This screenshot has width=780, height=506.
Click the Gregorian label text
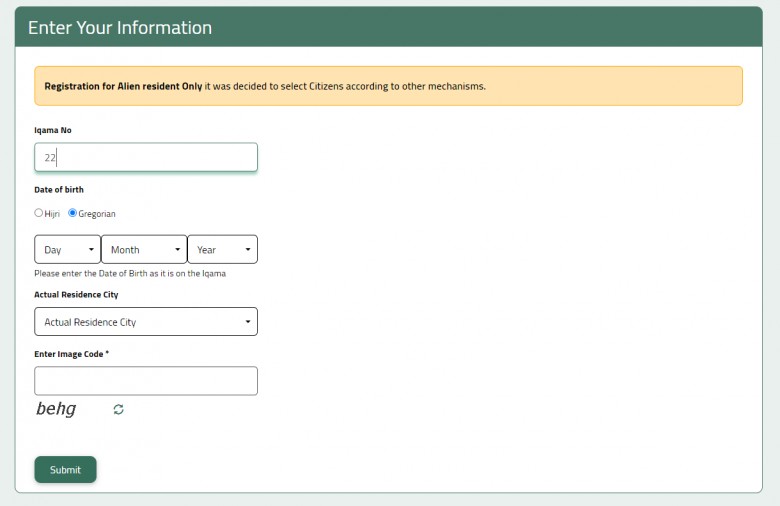(97, 214)
